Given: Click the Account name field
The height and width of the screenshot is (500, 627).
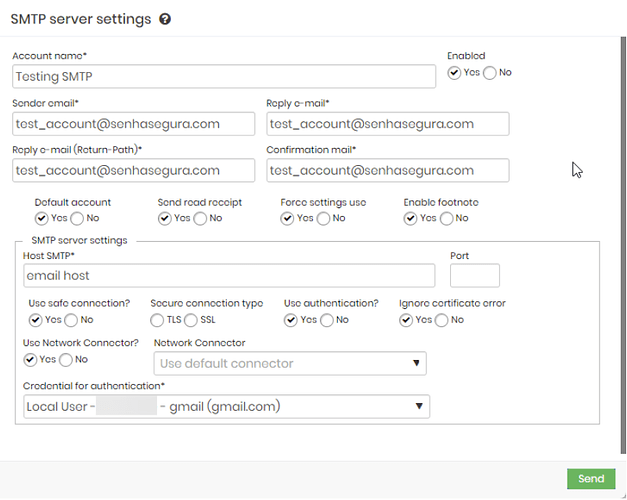Looking at the screenshot, I should click(224, 76).
